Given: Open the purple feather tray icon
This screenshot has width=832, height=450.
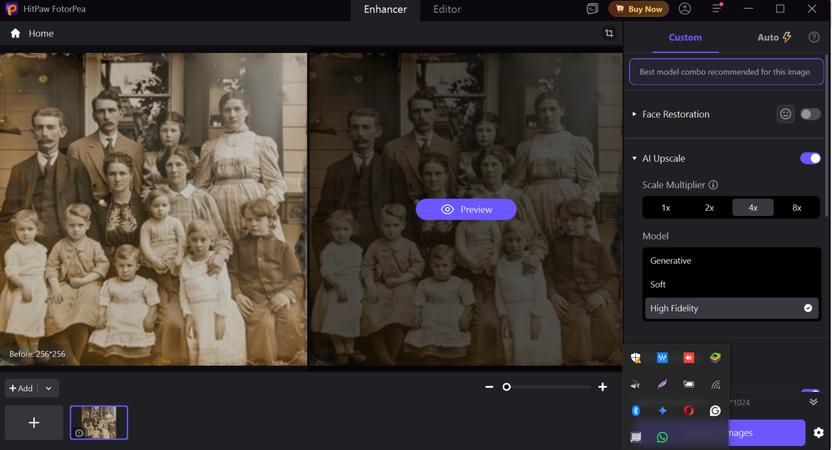Looking at the screenshot, I should click(x=662, y=384).
